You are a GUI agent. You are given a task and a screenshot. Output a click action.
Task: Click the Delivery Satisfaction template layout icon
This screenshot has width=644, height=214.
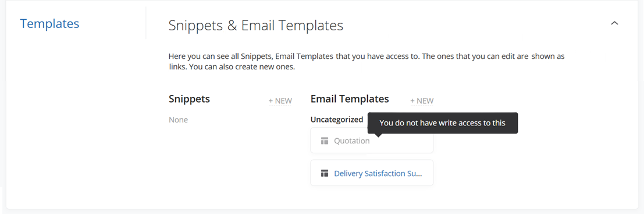pos(325,173)
